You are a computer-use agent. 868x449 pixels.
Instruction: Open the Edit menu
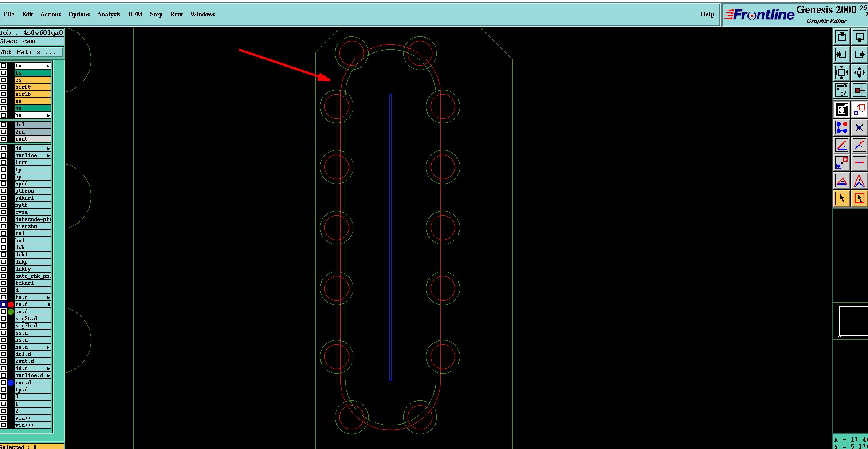click(x=27, y=14)
